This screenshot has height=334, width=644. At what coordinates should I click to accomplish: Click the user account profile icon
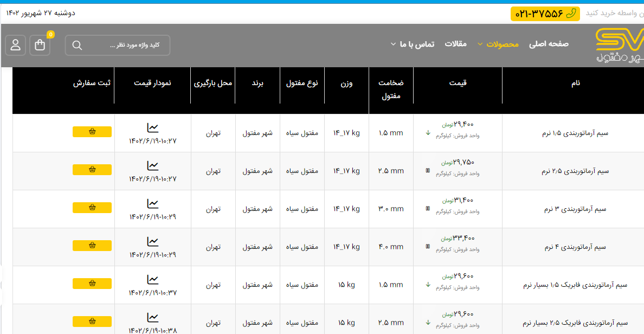(x=15, y=45)
